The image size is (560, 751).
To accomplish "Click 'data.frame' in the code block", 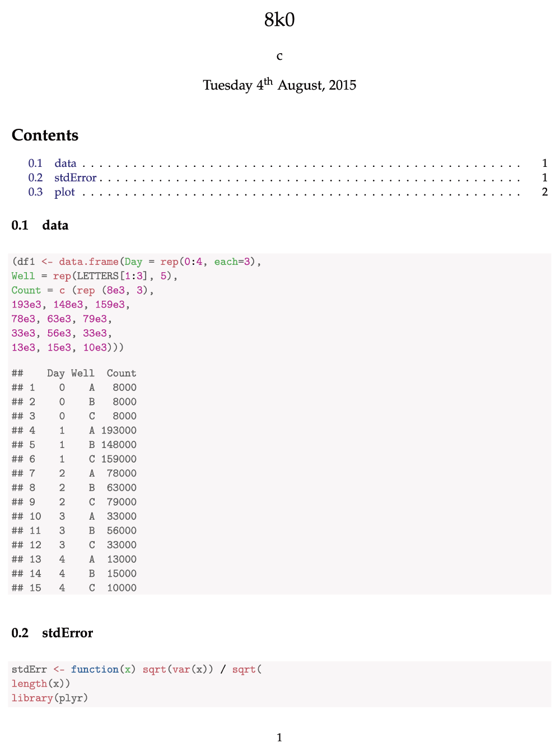I will (x=88, y=262).
